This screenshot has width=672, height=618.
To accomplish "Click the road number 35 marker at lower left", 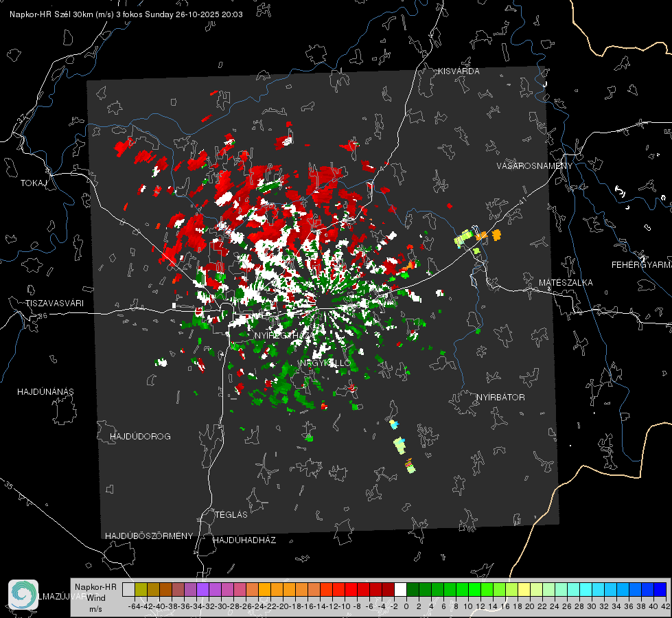I will (x=8, y=485).
